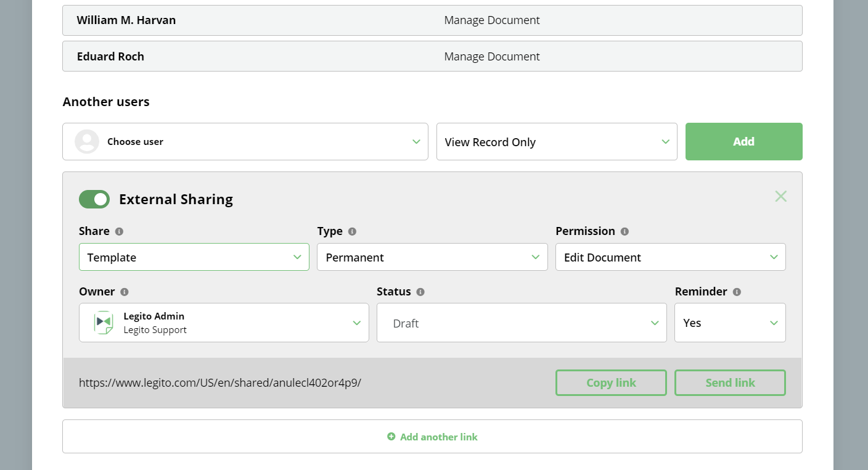
Task: Open the Reminder Yes dropdown
Action: click(730, 323)
